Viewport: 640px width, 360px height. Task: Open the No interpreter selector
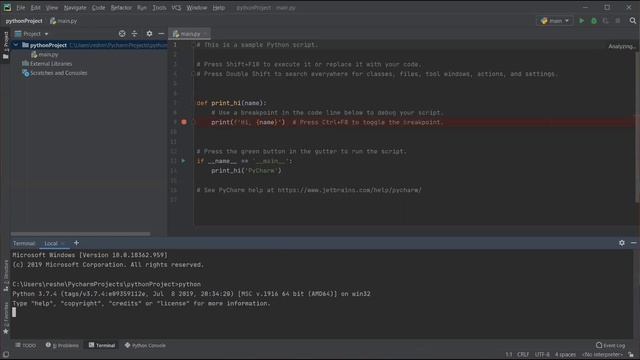point(602,355)
